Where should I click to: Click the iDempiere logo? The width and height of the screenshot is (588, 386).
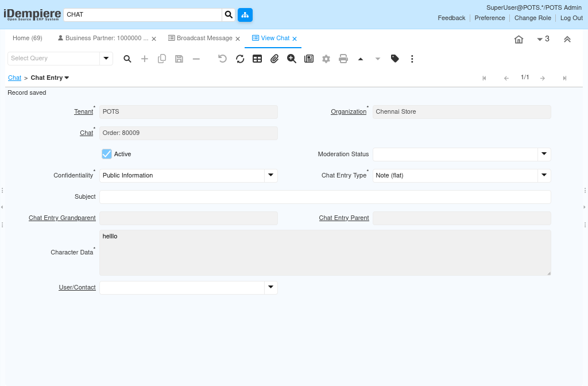click(x=32, y=14)
